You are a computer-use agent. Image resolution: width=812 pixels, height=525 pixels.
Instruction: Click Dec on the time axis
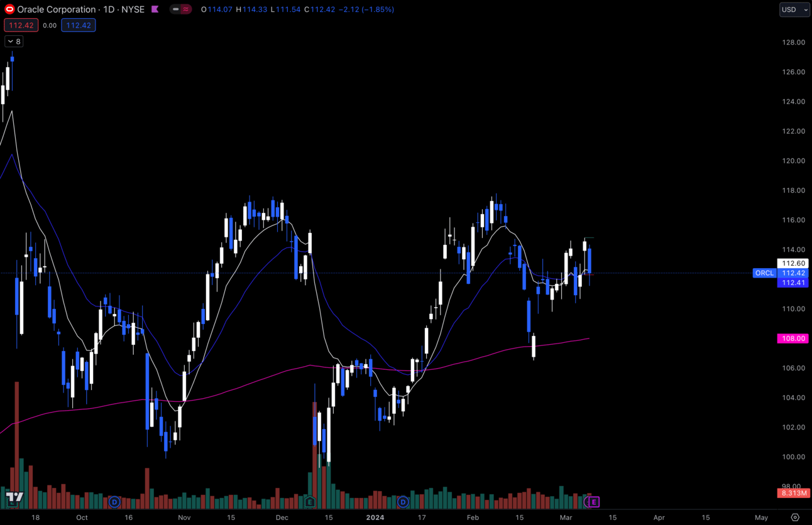[282, 517]
